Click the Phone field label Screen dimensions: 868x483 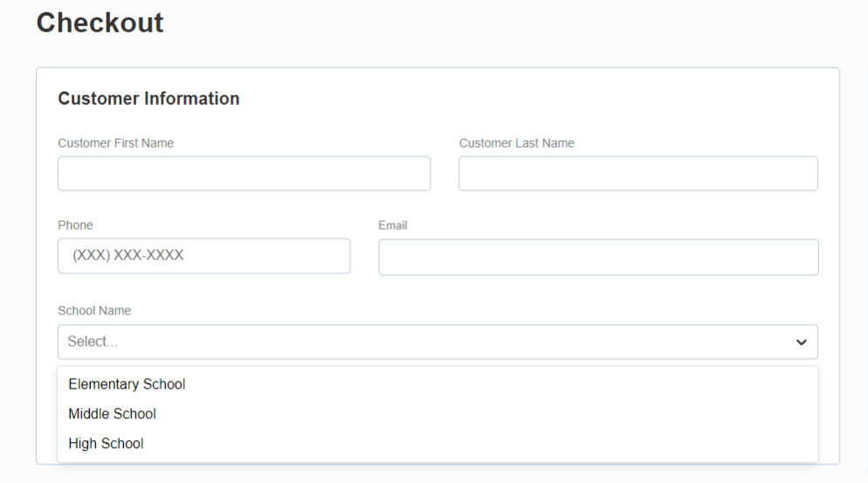[75, 224]
